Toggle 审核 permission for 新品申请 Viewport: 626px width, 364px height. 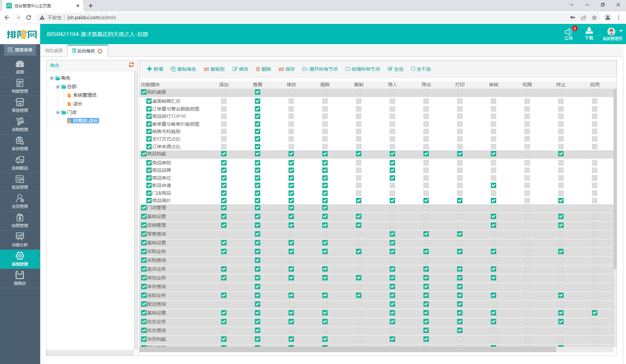point(494,185)
